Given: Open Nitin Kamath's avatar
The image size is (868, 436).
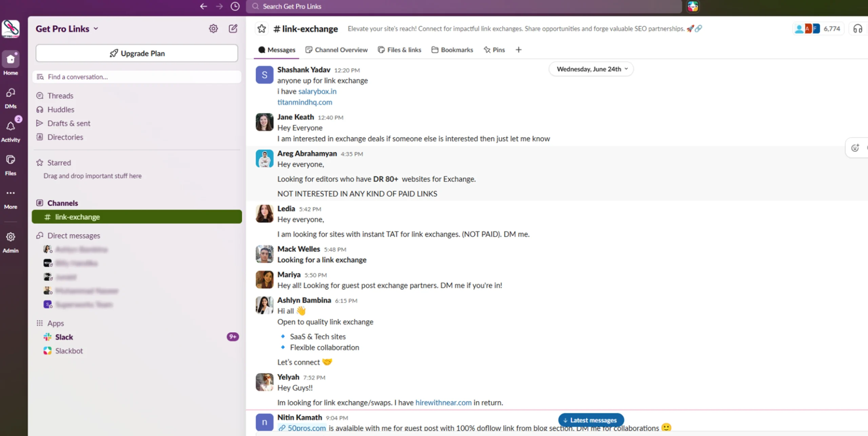Looking at the screenshot, I should (x=264, y=422).
